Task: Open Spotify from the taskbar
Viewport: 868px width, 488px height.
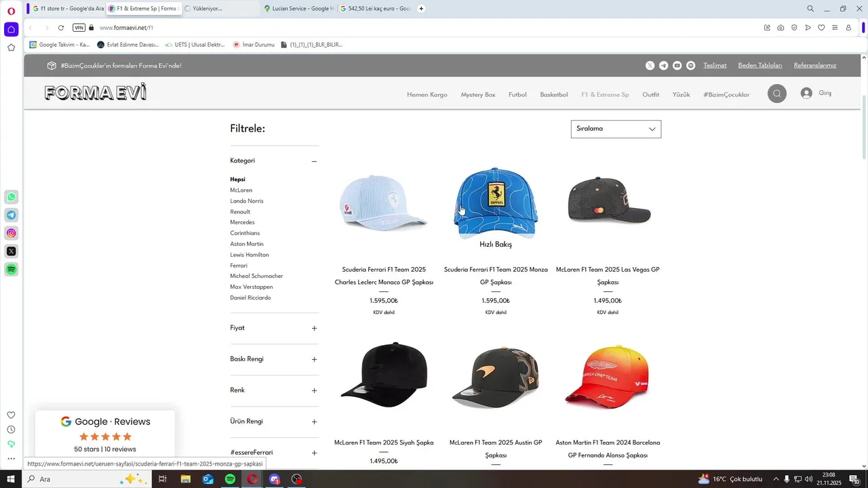Action: [230, 479]
